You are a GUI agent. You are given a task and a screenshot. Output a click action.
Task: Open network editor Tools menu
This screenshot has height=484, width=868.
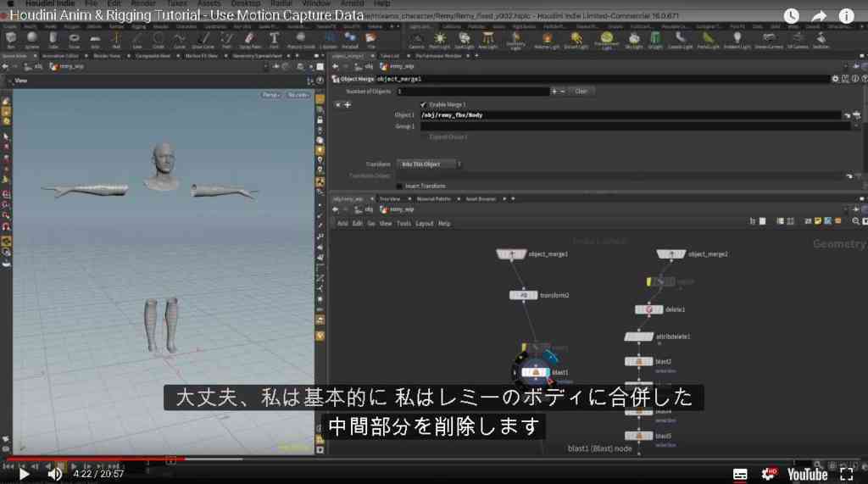click(404, 224)
